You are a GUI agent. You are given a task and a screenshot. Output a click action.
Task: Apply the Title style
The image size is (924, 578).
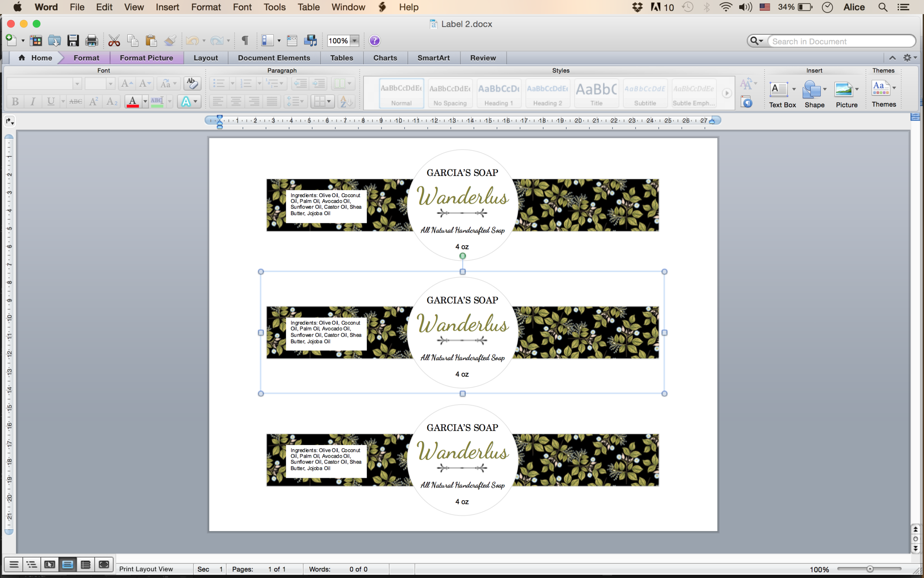point(596,93)
